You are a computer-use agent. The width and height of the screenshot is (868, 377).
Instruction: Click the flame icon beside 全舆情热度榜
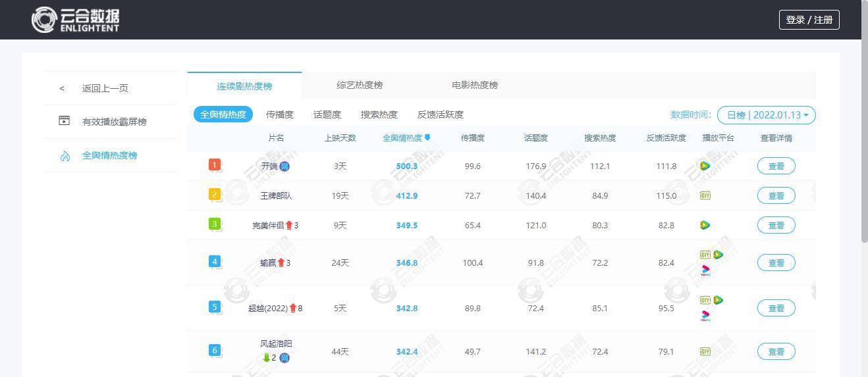(65, 156)
